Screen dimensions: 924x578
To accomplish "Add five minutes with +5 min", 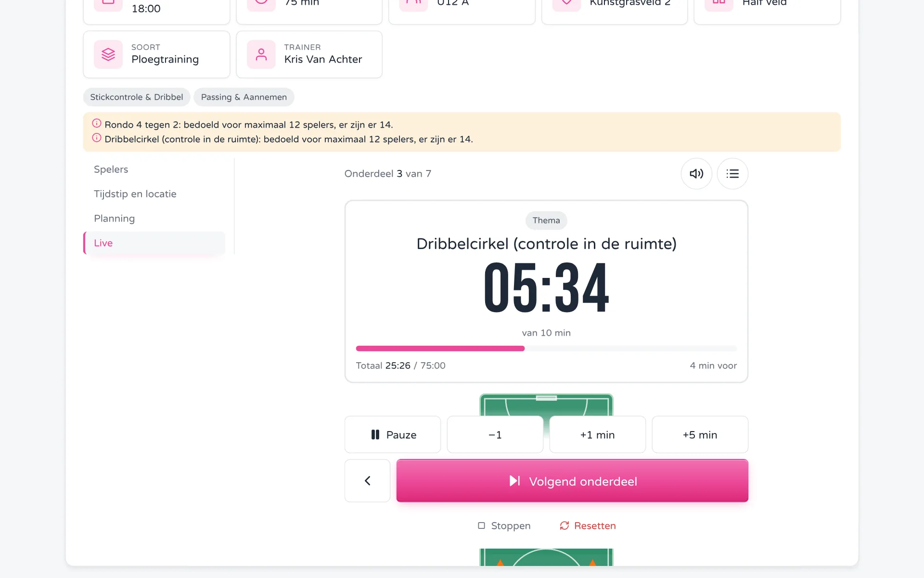I will click(700, 434).
